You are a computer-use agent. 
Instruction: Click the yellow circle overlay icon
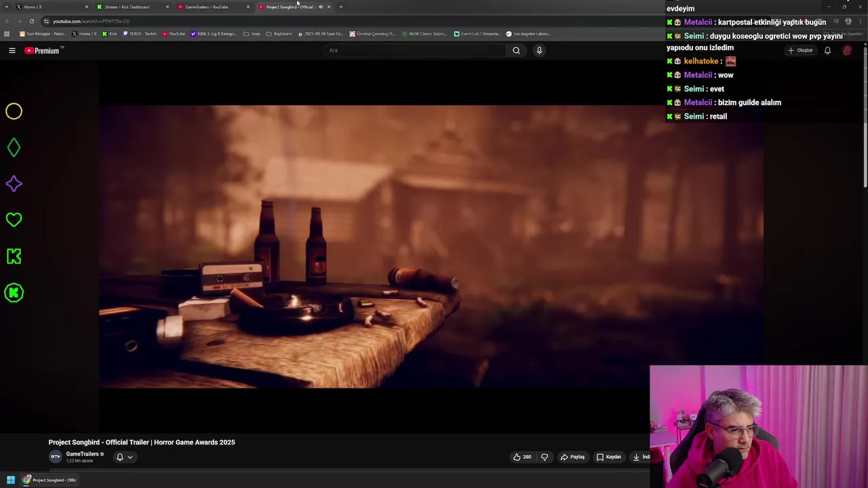click(x=14, y=111)
